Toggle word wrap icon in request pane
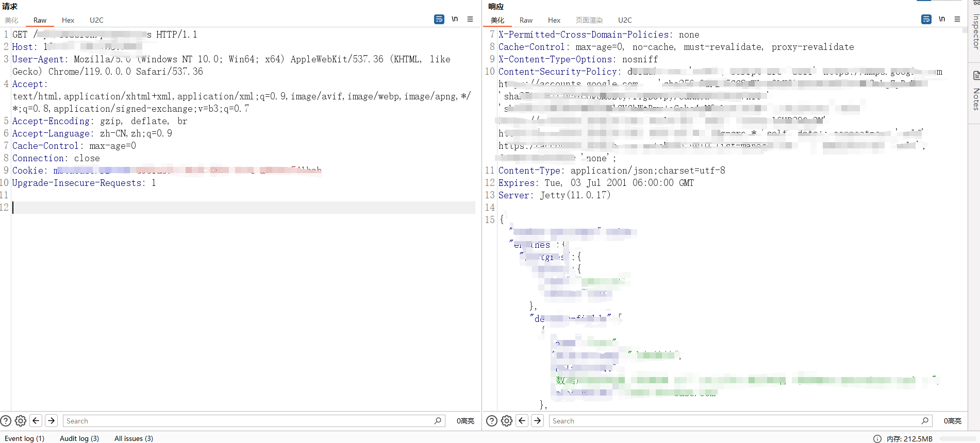This screenshot has width=980, height=443. (x=439, y=19)
